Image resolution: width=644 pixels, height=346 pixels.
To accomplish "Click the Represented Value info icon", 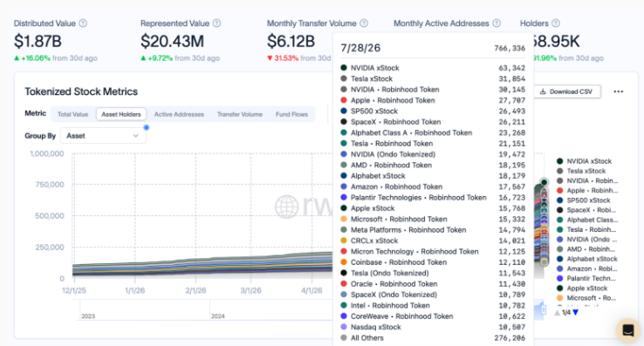I will [x=217, y=24].
